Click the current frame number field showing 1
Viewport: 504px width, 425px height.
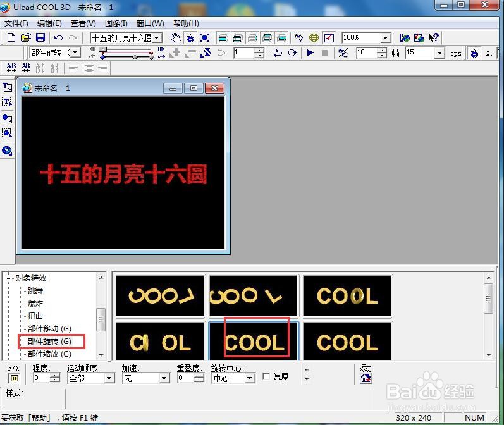[x=244, y=52]
